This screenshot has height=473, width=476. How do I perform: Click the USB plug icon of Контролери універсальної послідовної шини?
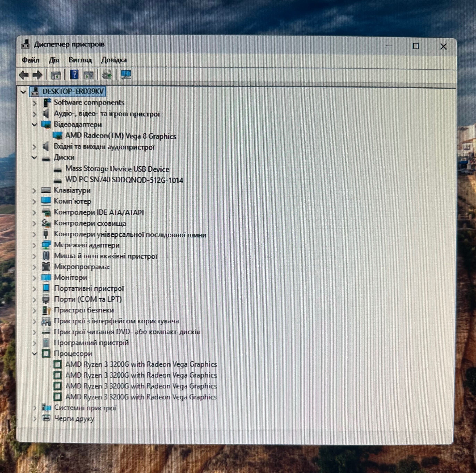pos(46,234)
